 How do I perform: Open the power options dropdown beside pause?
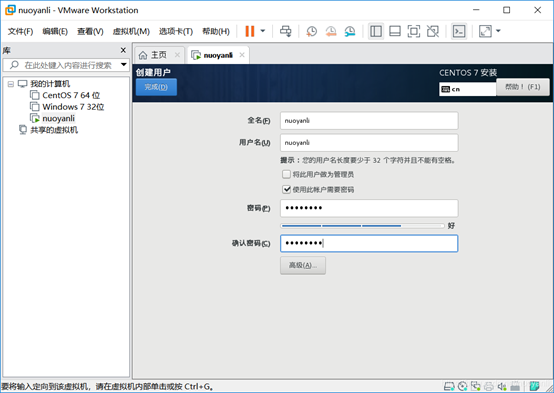coord(263,31)
